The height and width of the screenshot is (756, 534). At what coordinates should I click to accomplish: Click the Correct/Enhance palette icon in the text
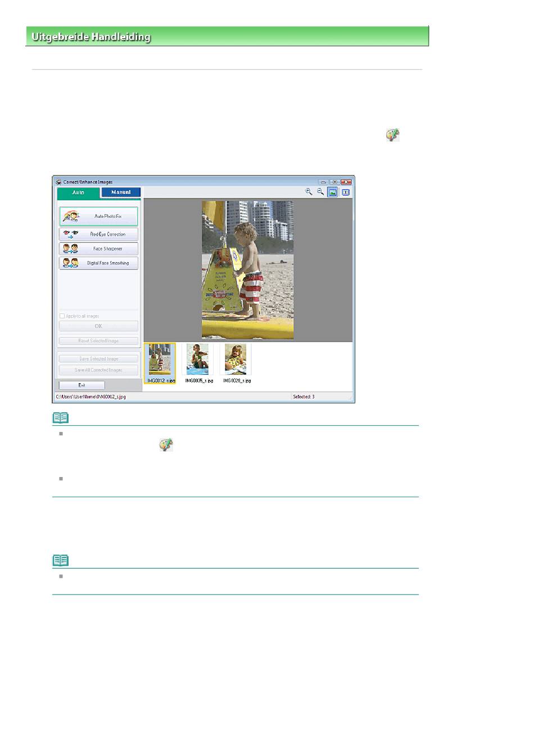(392, 134)
